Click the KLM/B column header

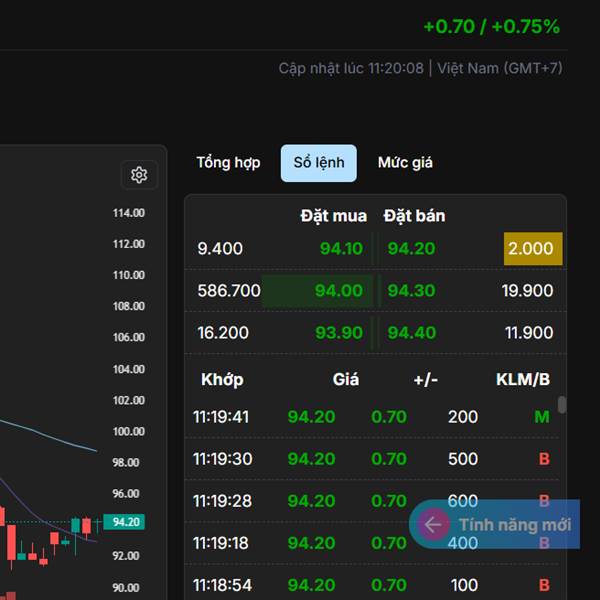pyautogui.click(x=523, y=380)
